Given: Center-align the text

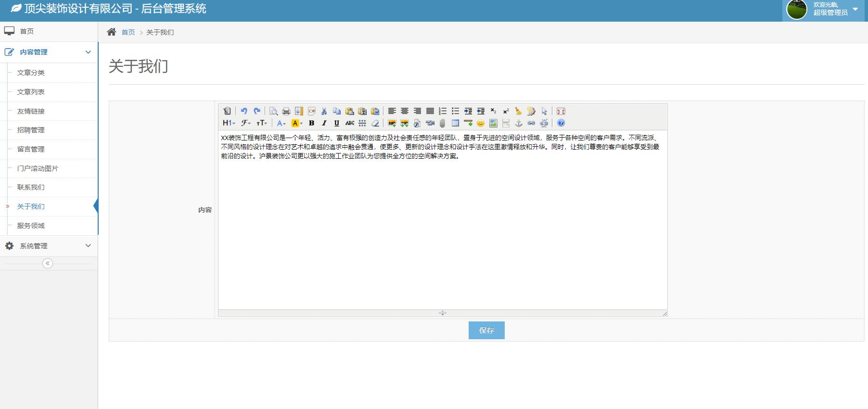Looking at the screenshot, I should click(405, 111).
